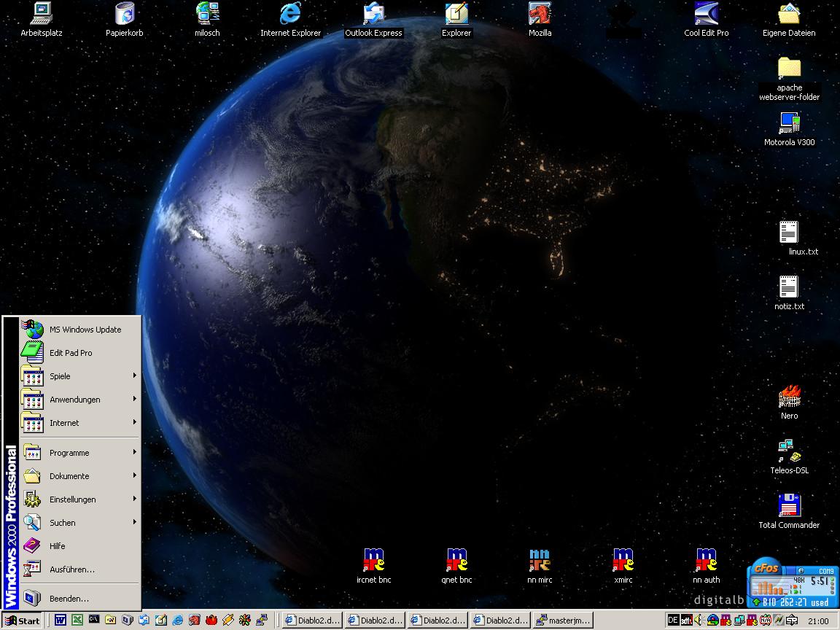Click the DE language indicator in tray
Screen dimensions: 840x630
coord(673,621)
